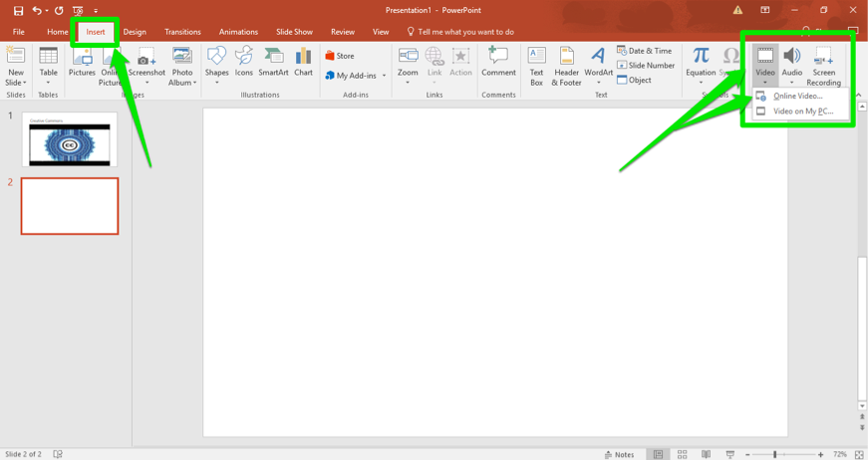868x460 pixels.
Task: Insert an Equation
Action: (x=701, y=63)
